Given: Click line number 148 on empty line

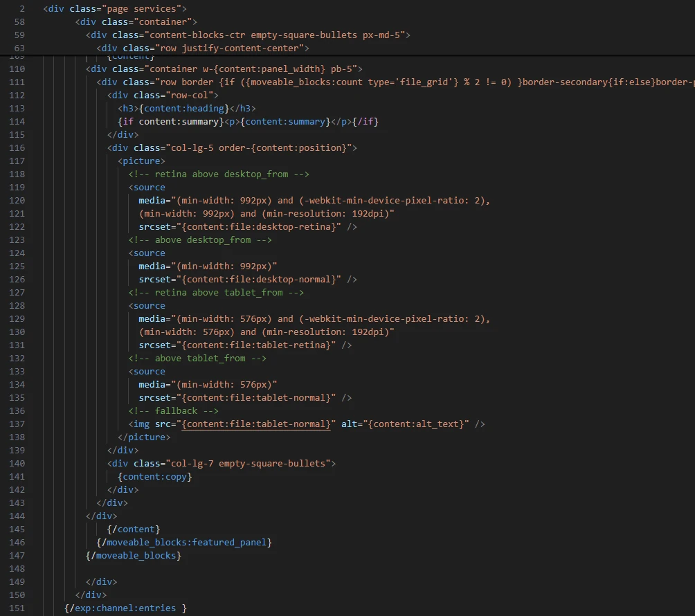Looking at the screenshot, I should [x=17, y=568].
